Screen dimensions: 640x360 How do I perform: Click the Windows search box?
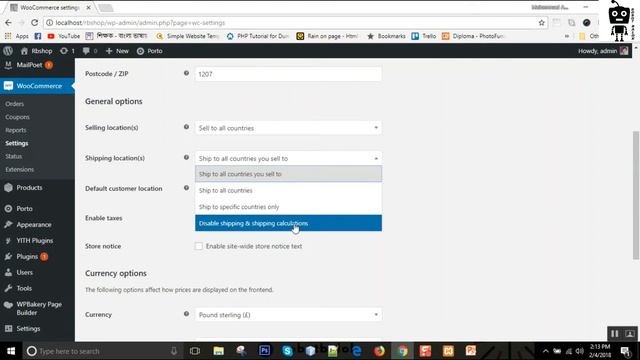(102, 351)
